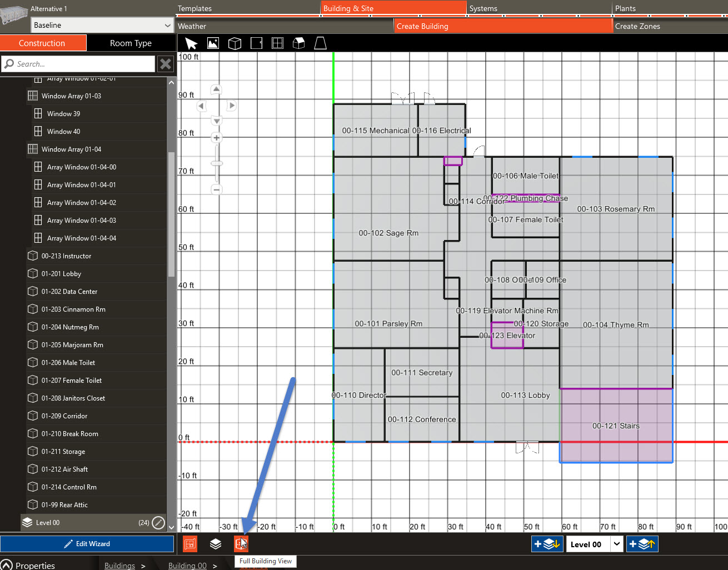Open the Systems menu tab
Viewport: 728px width, 570px height.
[483, 8]
